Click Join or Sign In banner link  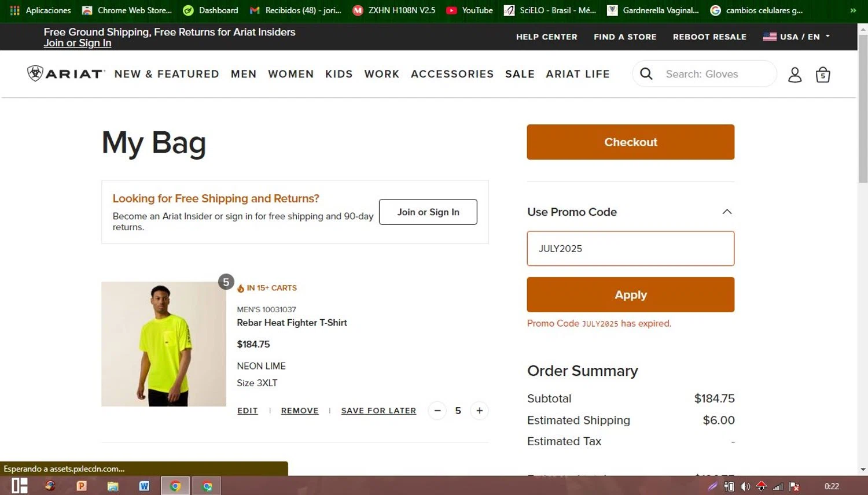pyautogui.click(x=78, y=43)
